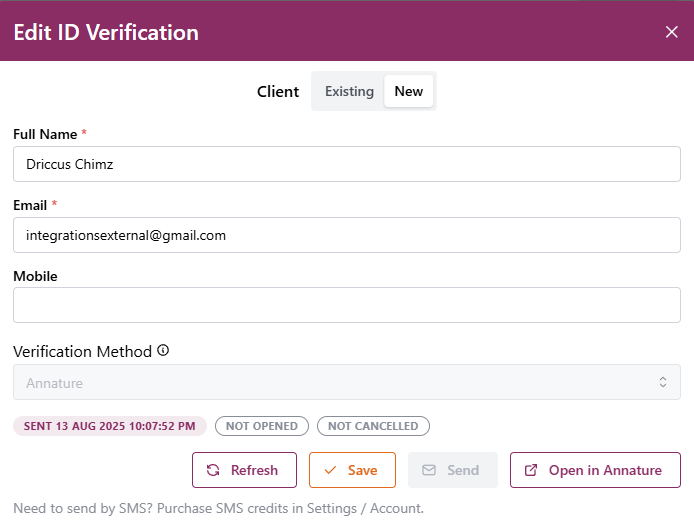Viewport: 694px width, 531px height.
Task: Click the Mobile field label
Action: pyautogui.click(x=35, y=276)
